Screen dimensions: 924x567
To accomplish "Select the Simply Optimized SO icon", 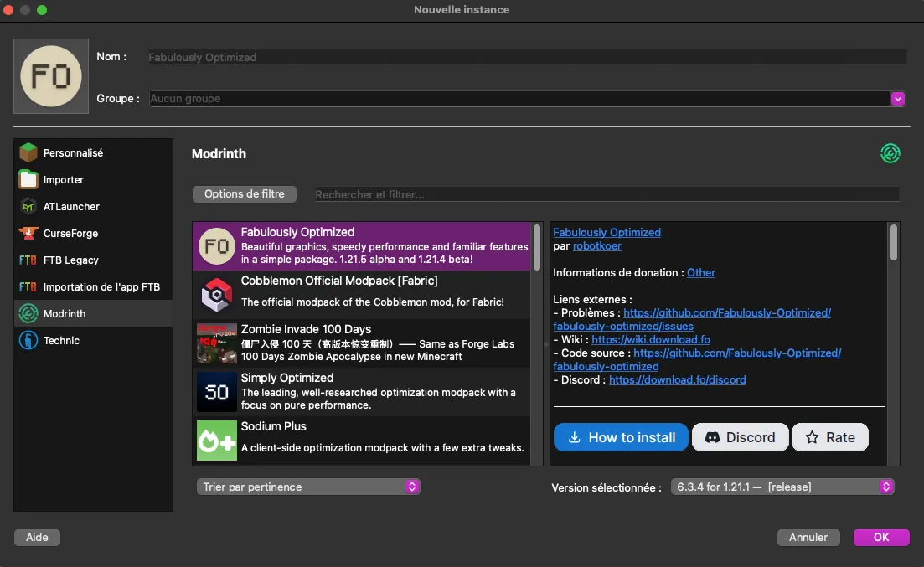I will 217,392.
